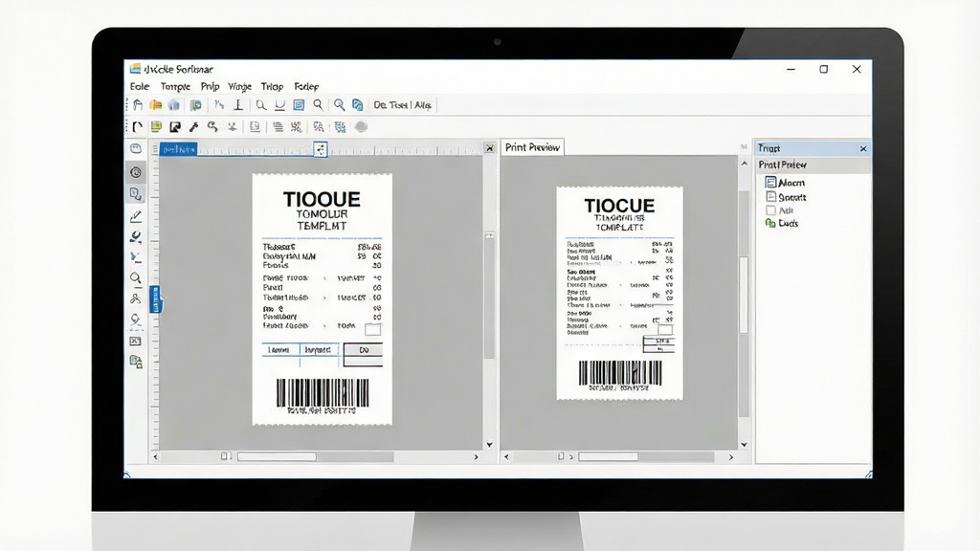Click the 'De Tsel | Alls' toolbar button
The width and height of the screenshot is (980, 551).
403,105
